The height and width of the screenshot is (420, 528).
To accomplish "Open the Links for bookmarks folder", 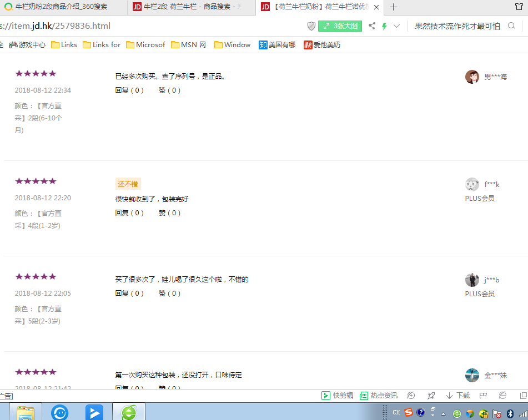I will [x=102, y=45].
